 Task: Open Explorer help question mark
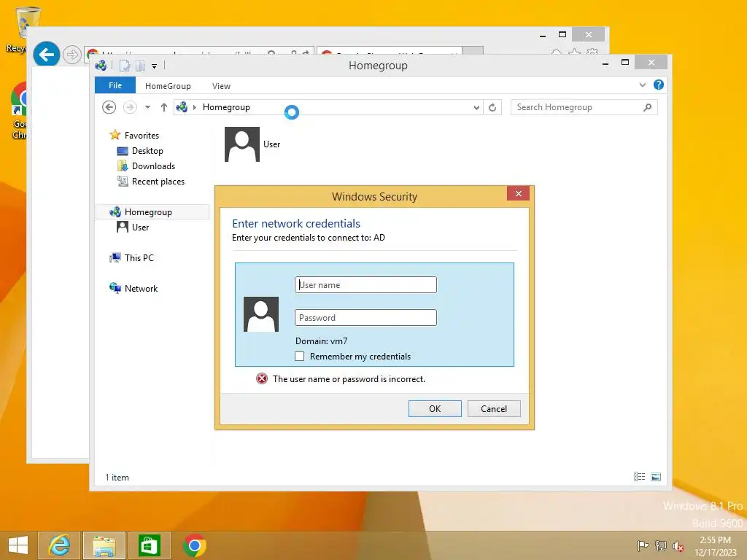click(659, 85)
